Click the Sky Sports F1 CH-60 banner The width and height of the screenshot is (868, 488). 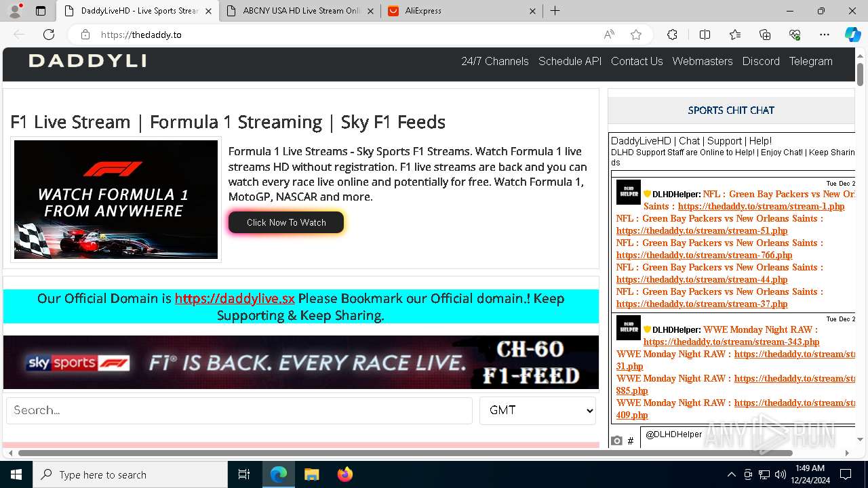click(301, 363)
